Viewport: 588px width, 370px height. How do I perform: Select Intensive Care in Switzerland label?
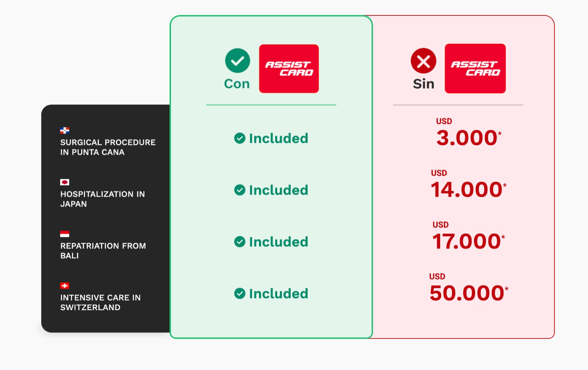pos(100,302)
